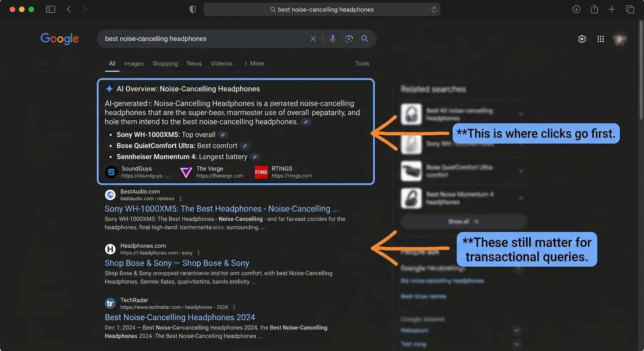Expand the More search filters menu
This screenshot has width=644, height=351.
254,64
